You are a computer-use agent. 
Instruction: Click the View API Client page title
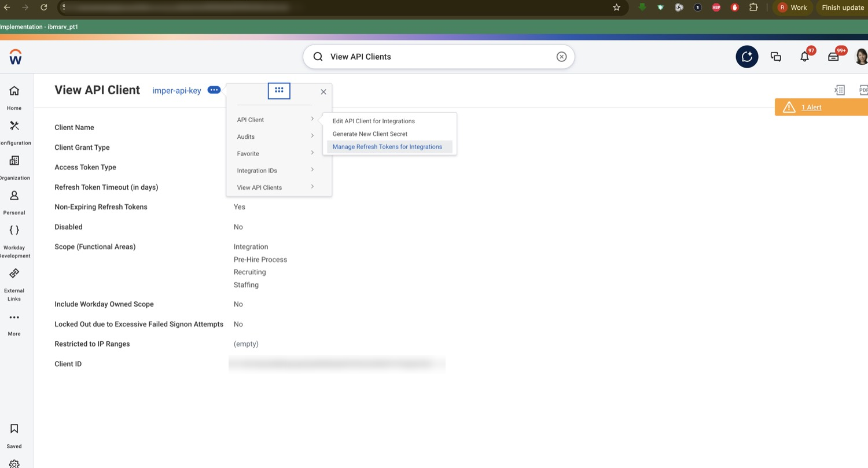[97, 90]
